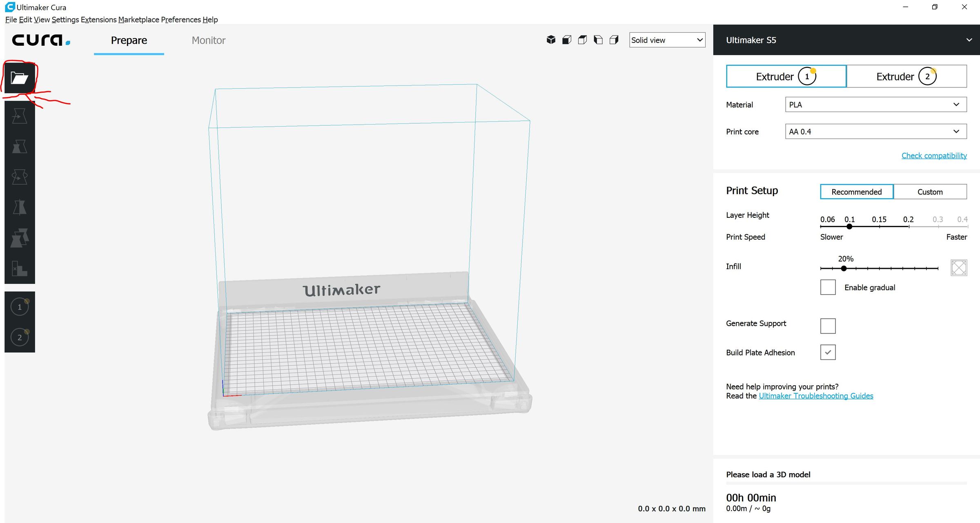Viewport: 980px width, 523px height.
Task: Minimize the Ultimaker Cura window
Action: [905, 7]
